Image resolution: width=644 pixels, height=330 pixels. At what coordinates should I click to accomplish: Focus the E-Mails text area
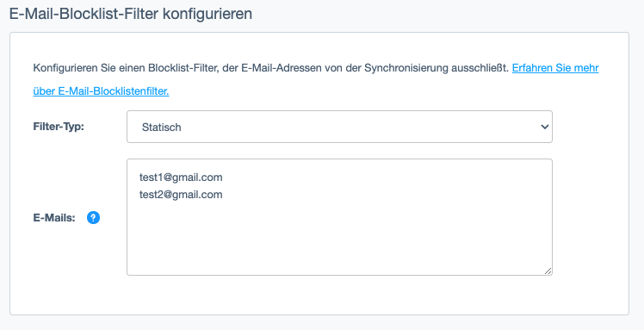(x=339, y=217)
